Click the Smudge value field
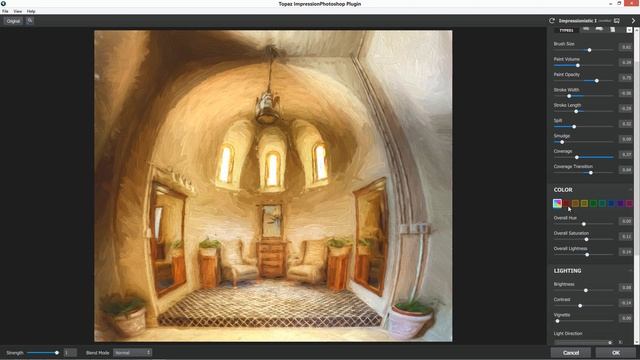This screenshot has height=360, width=640. click(x=626, y=139)
